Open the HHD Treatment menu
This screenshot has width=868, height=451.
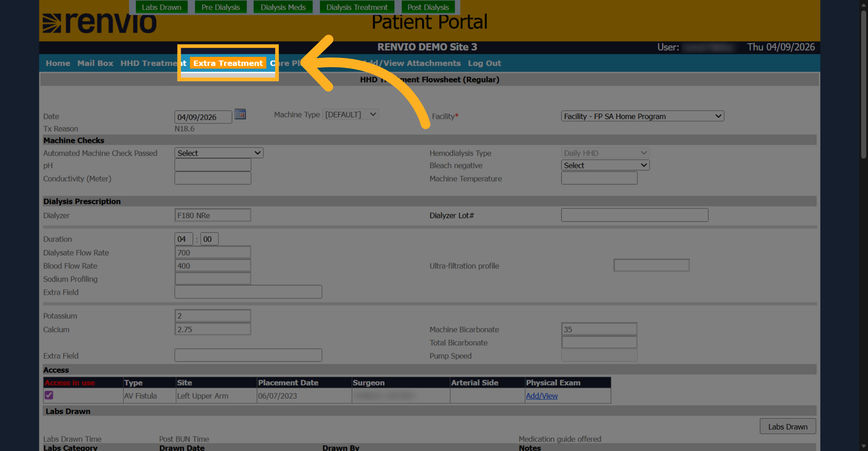tap(153, 63)
